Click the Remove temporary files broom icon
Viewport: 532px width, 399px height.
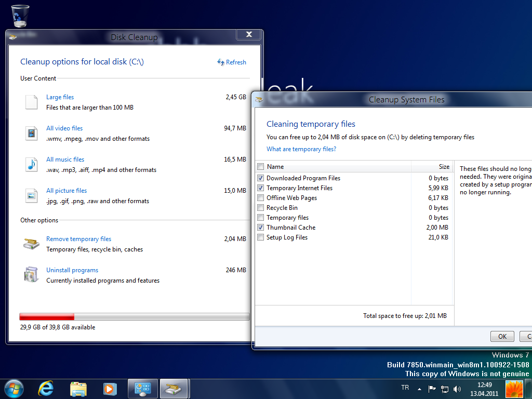tap(32, 244)
